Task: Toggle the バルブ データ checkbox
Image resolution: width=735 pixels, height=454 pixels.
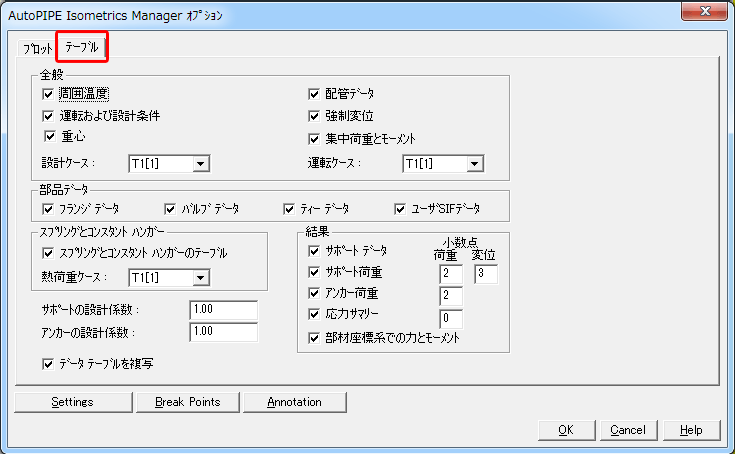Action: [170, 209]
